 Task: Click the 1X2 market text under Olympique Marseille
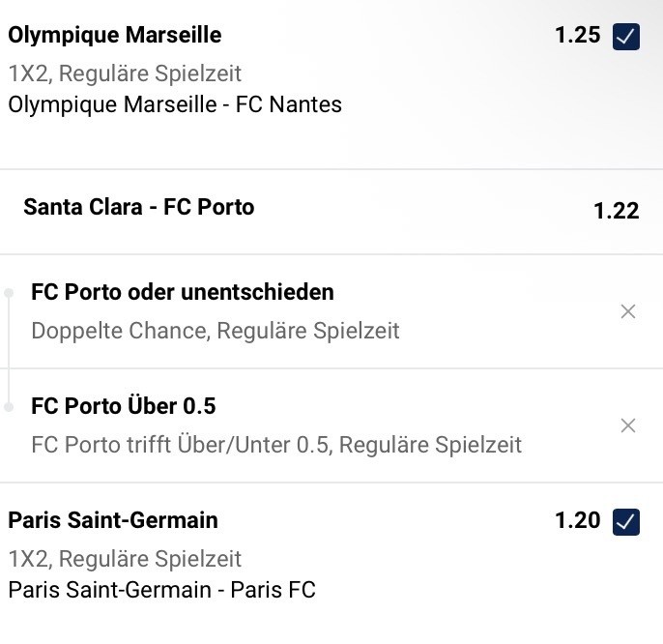click(125, 73)
